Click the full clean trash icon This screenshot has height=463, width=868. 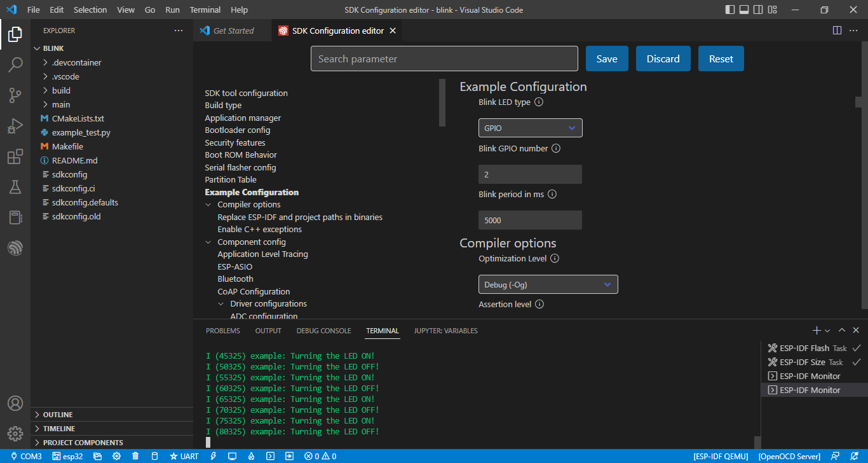pos(135,456)
